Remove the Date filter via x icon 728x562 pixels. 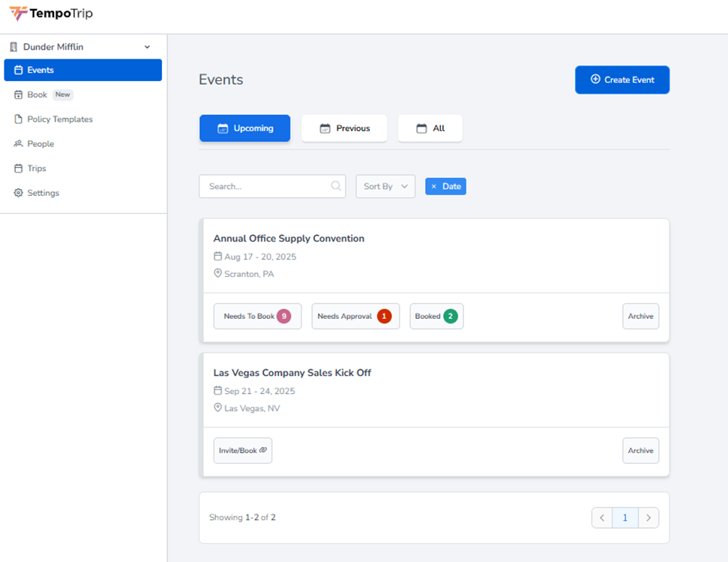tap(434, 186)
